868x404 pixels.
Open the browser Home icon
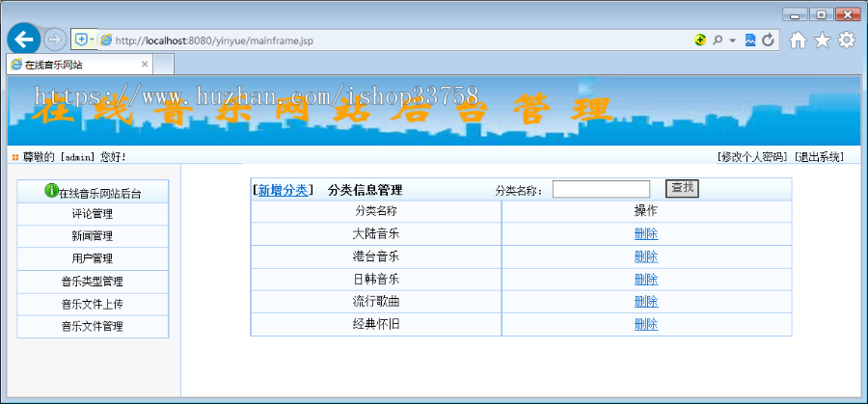click(798, 40)
